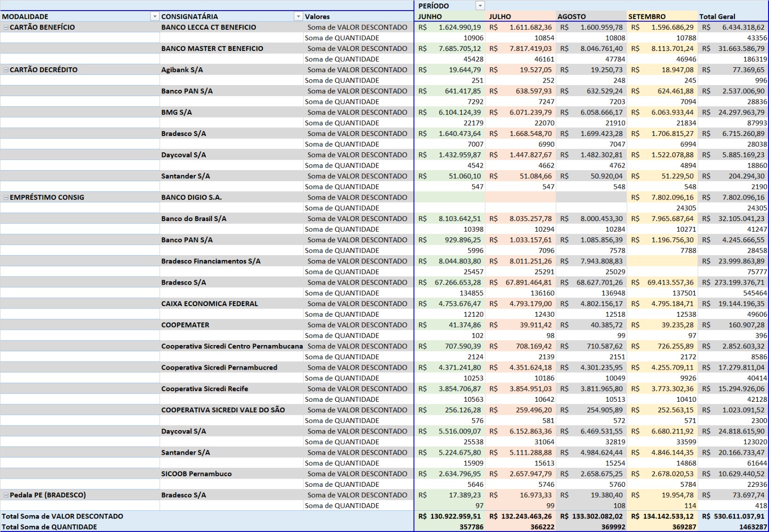Click the SICOOB Pernambuco row label
Screen dimensions: 769x532
(197, 474)
